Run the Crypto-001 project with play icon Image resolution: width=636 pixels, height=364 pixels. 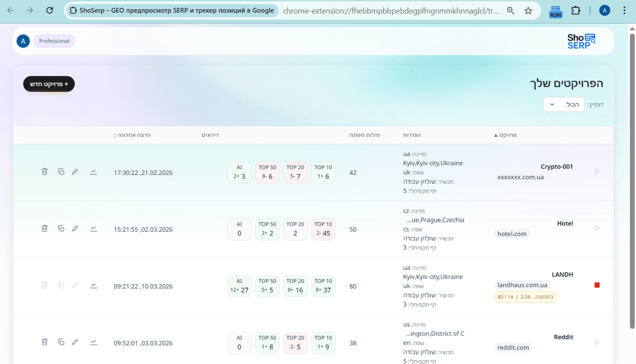click(597, 171)
